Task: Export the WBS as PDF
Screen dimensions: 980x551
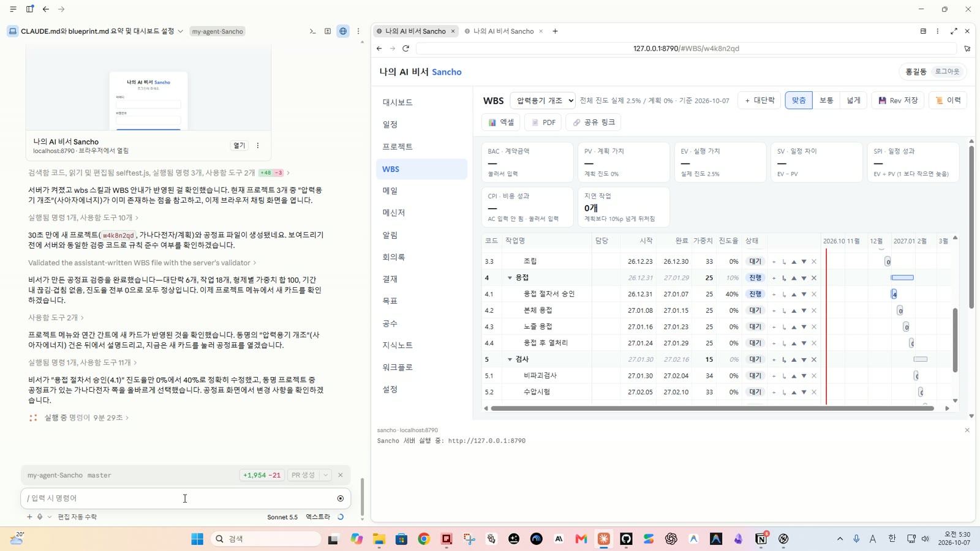Action: coord(543,122)
